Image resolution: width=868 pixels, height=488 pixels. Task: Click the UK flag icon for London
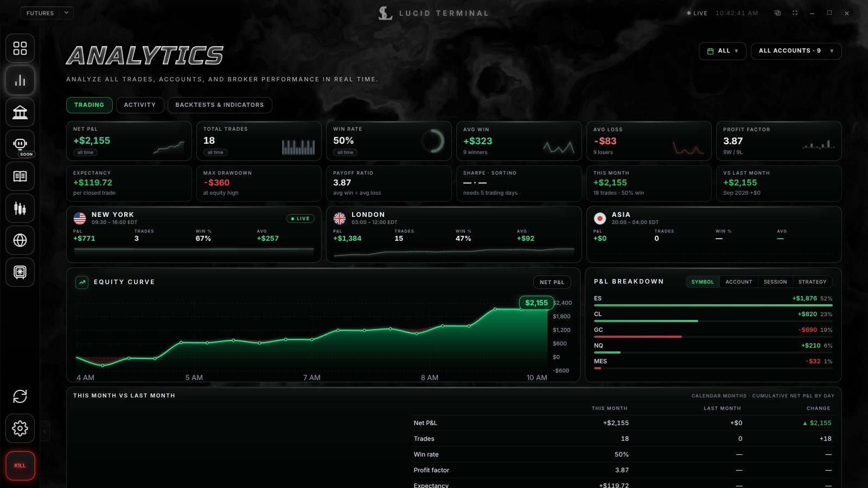click(340, 219)
